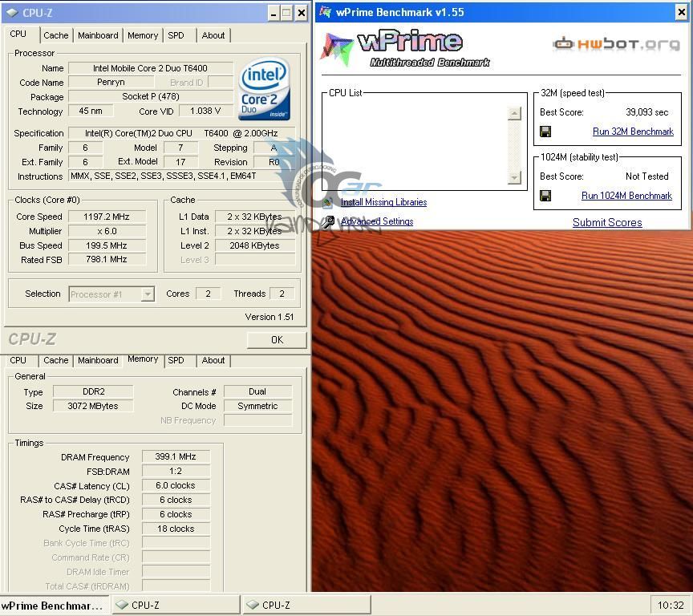Click the Channels # value Dual
Viewport: 693px width, 616px height.
tap(257, 391)
